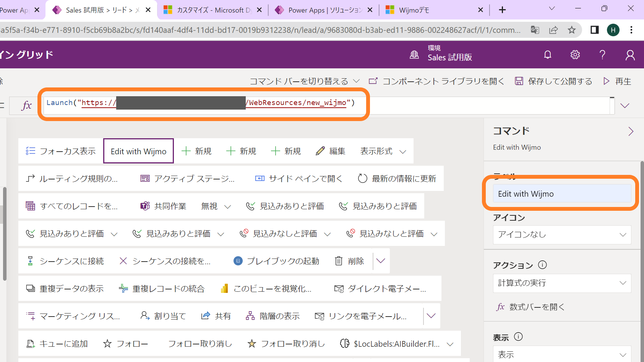
Task: Expand the chevron next to 削除
Action: pos(381,261)
